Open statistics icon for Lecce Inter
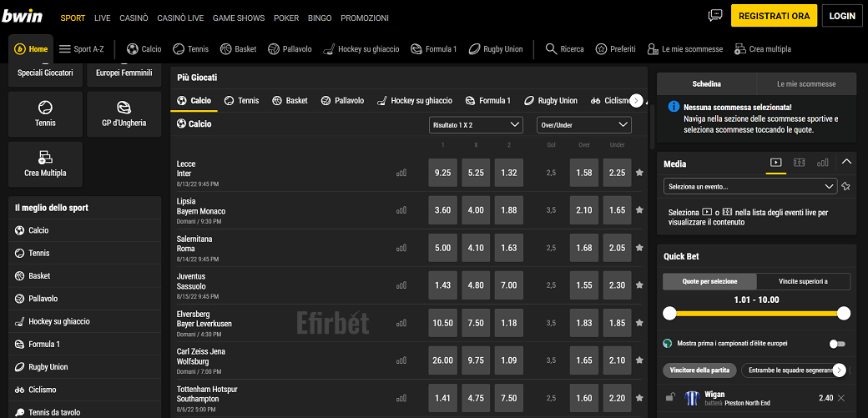Screen dimensions: 868x418 pos(401,174)
